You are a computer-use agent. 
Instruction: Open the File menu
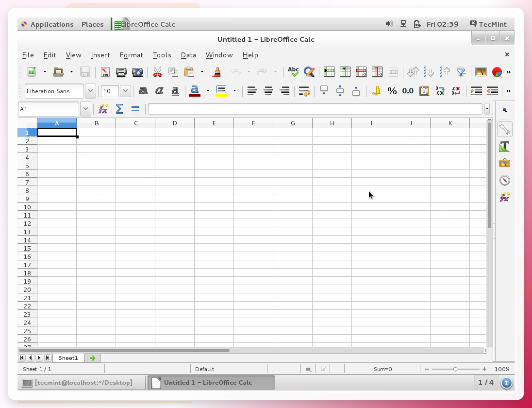pyautogui.click(x=28, y=55)
